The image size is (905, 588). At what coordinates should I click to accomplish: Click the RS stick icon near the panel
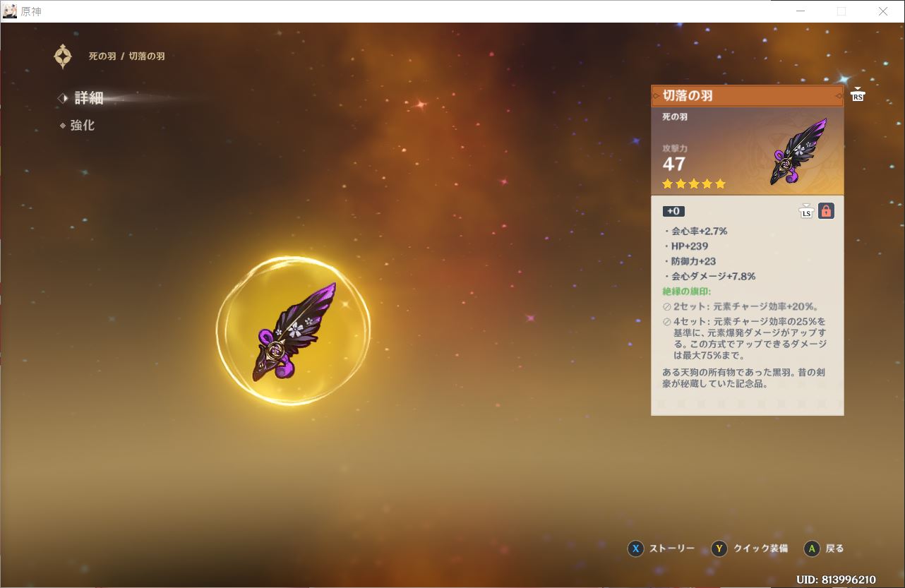coord(857,95)
